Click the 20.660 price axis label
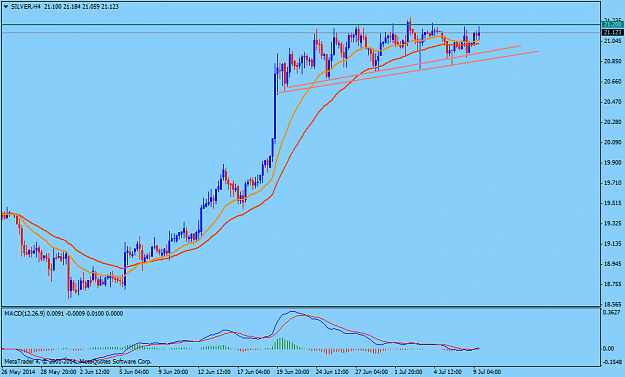 pos(613,82)
